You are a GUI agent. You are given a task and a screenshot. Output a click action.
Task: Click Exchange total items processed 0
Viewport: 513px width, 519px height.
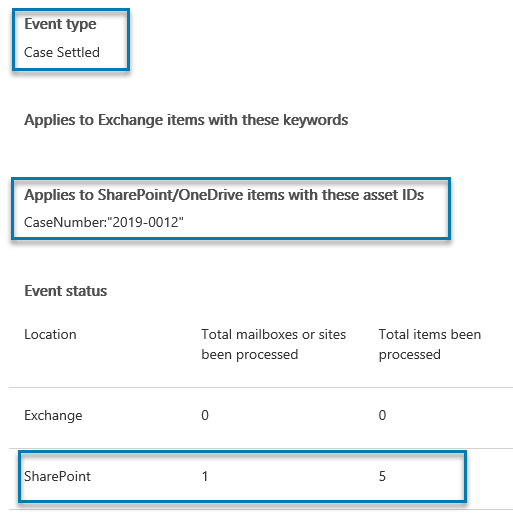click(382, 415)
